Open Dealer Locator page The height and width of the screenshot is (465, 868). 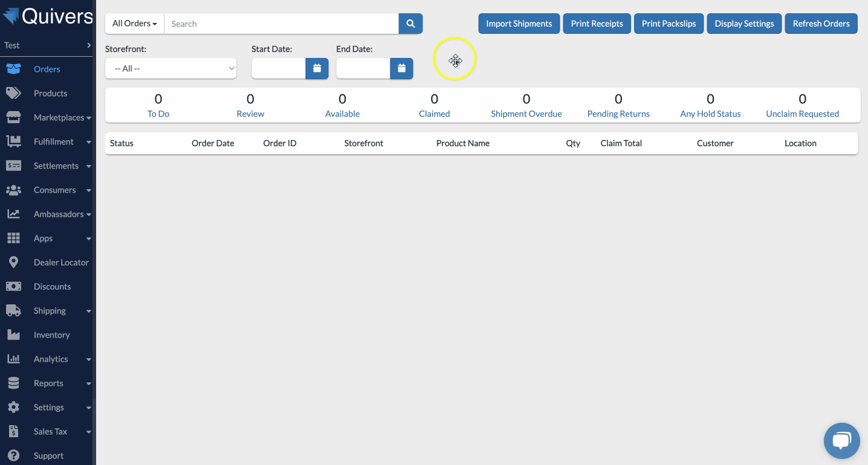pos(61,262)
